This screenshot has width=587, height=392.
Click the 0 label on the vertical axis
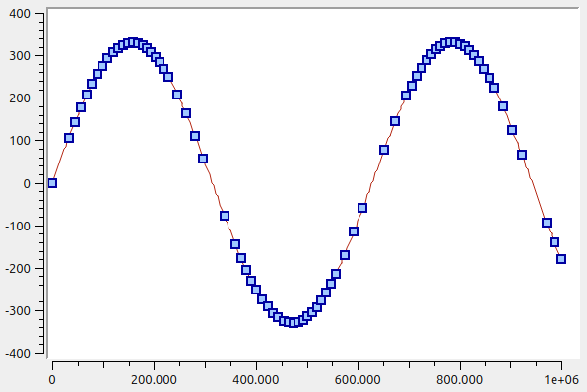point(27,184)
